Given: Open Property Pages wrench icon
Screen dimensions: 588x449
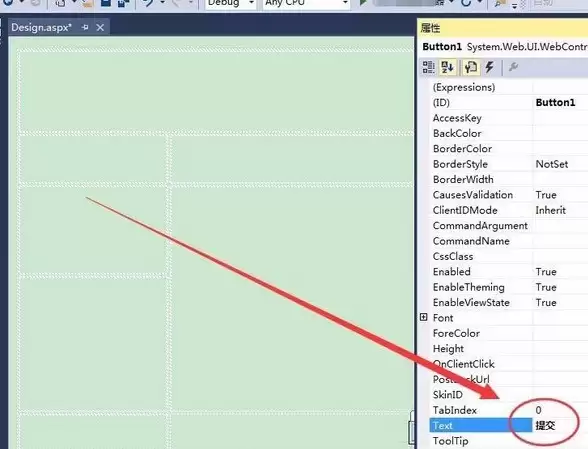Looking at the screenshot, I should coord(513,67).
